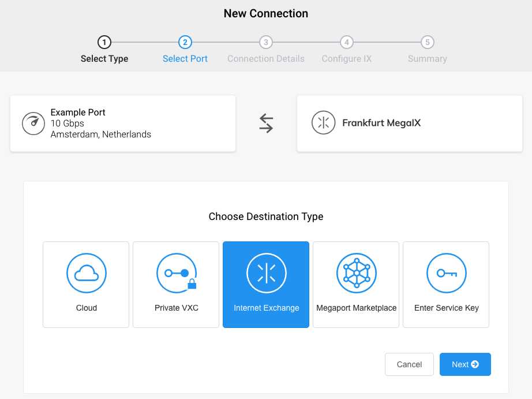Click the Frankfurt MegaIX name text

[381, 123]
